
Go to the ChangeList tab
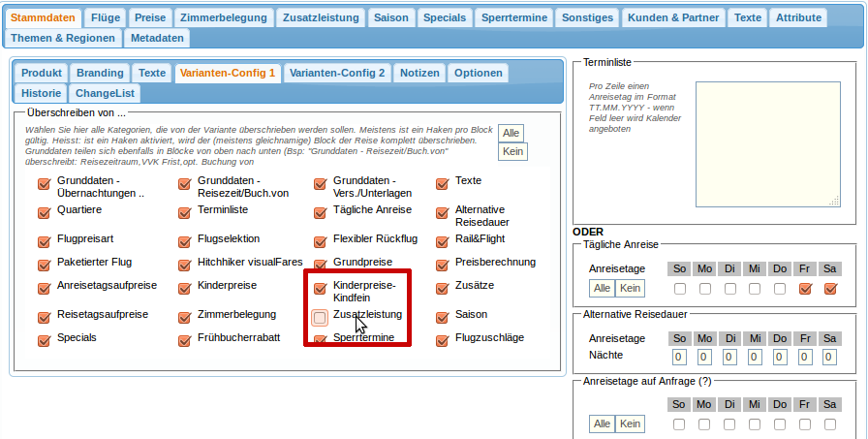point(107,93)
